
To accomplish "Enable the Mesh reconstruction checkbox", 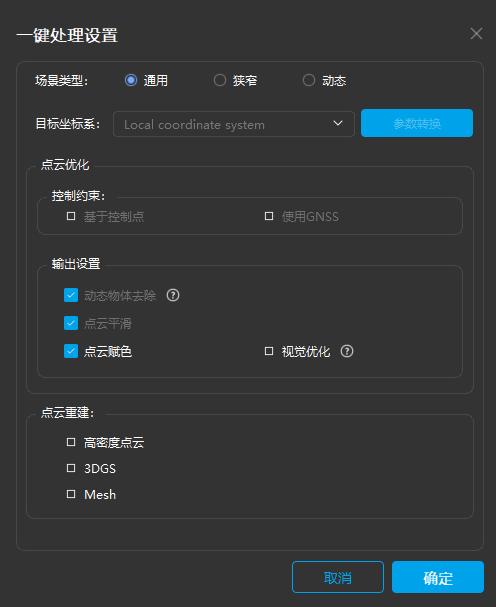I will pos(71,494).
